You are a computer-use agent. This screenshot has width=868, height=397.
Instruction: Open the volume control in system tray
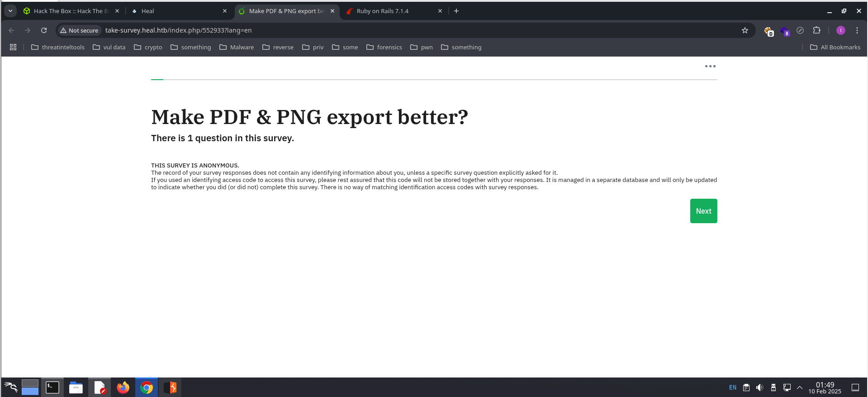coord(759,387)
